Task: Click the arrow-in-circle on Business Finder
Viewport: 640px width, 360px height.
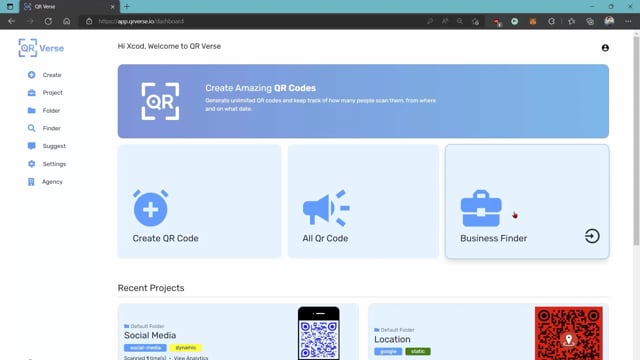Action: point(592,236)
